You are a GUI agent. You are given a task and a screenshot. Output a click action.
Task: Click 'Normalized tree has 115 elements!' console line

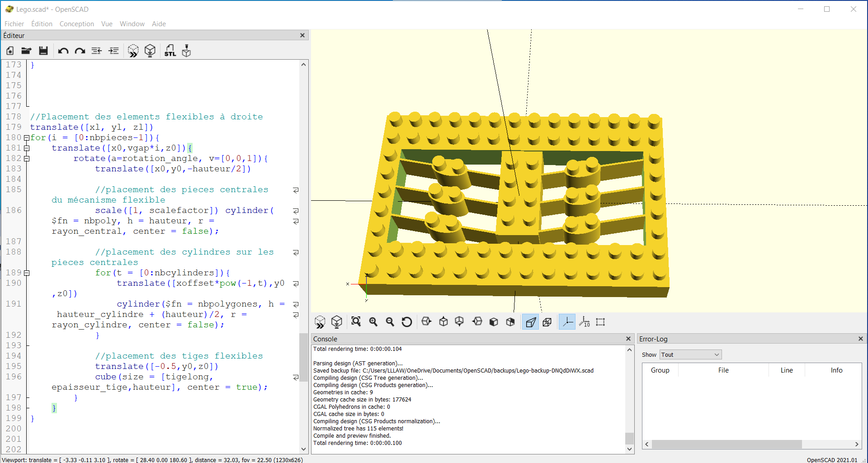[358, 429]
